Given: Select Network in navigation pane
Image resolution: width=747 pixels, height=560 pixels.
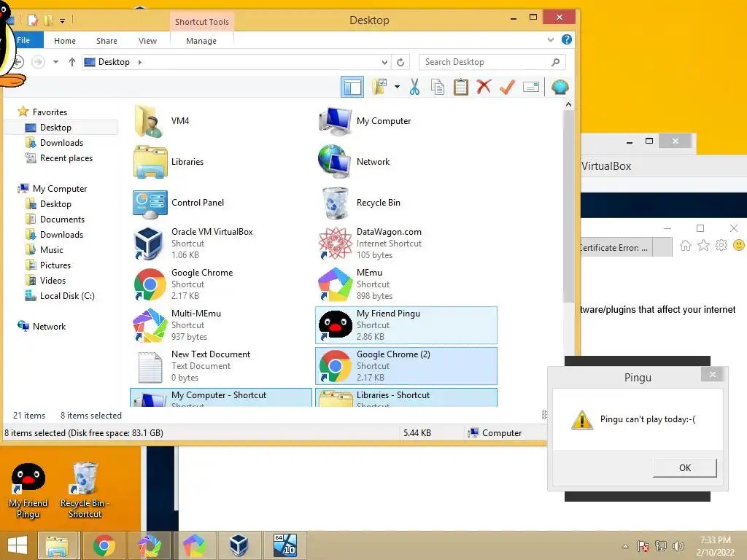Looking at the screenshot, I should (49, 327).
